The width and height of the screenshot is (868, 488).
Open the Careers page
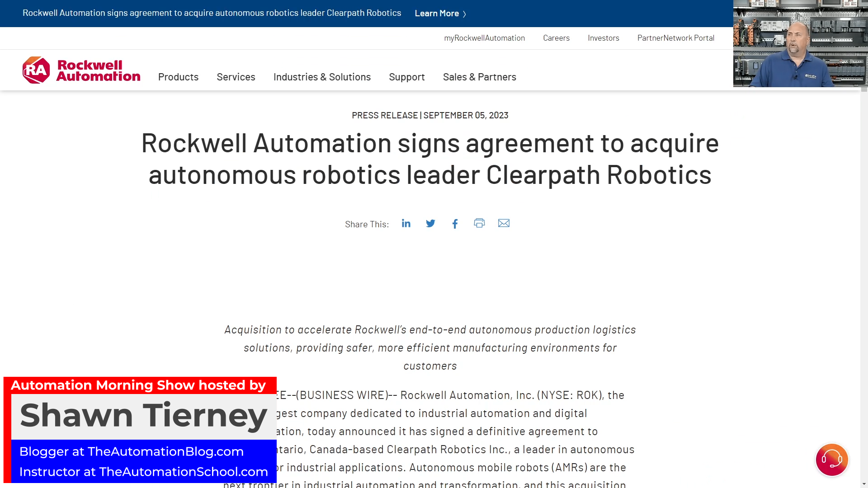tap(557, 38)
